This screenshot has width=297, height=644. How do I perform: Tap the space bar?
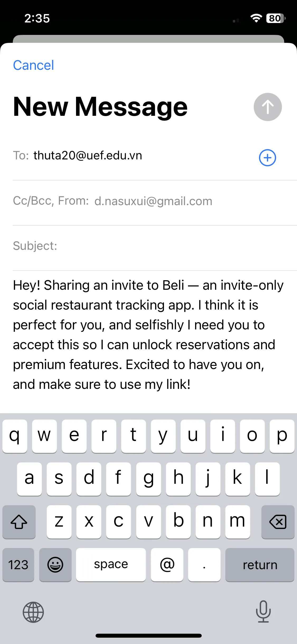(111, 565)
